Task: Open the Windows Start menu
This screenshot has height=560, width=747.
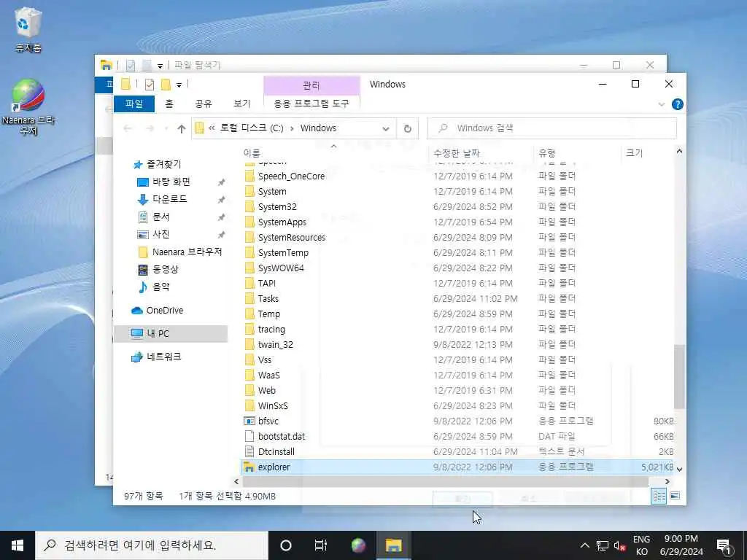Action: 18,545
